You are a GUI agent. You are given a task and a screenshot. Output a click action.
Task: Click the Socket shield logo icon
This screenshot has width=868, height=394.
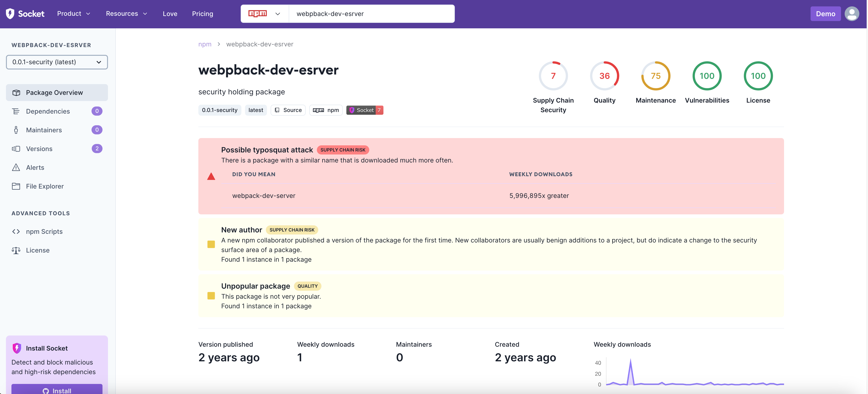10,14
